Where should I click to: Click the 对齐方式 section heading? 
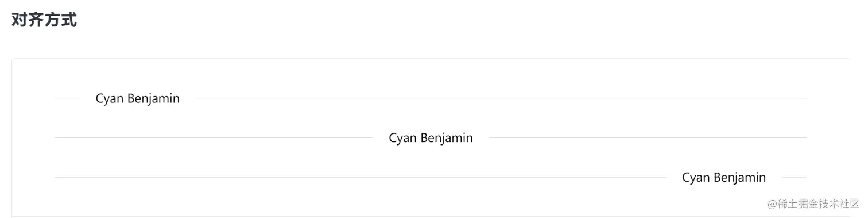(x=44, y=20)
